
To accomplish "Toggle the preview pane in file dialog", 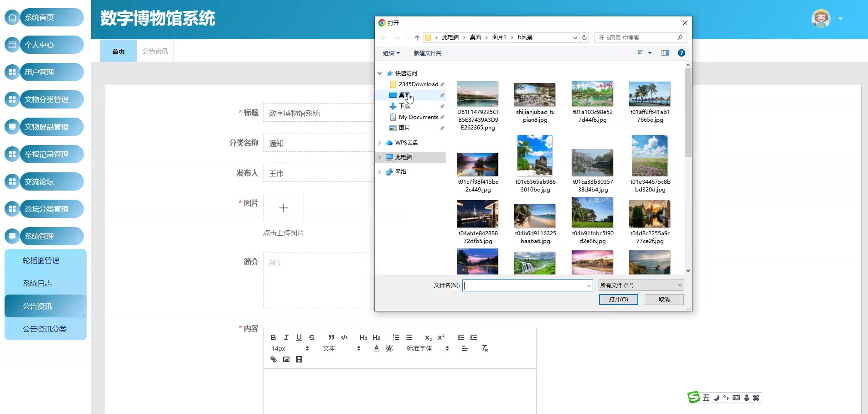I will coord(665,53).
